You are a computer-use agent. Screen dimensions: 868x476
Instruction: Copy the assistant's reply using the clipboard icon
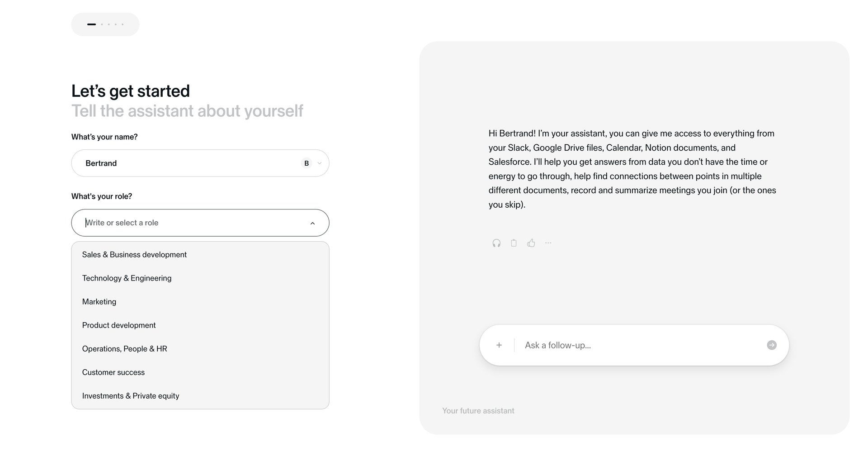click(514, 243)
